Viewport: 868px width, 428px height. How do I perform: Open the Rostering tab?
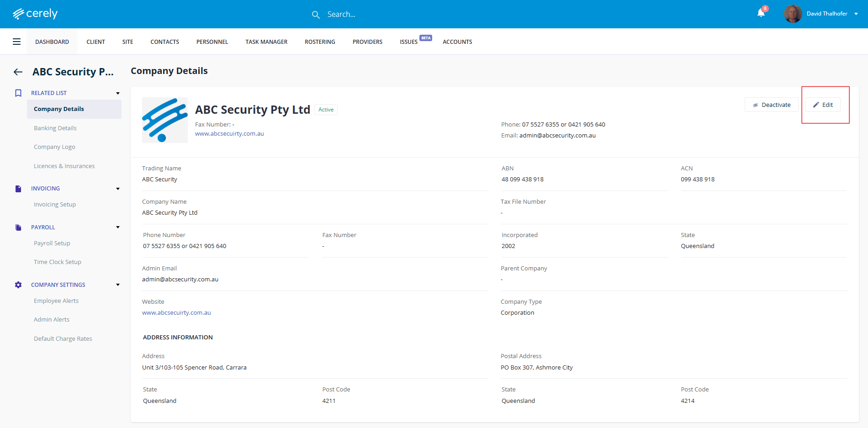coord(320,42)
